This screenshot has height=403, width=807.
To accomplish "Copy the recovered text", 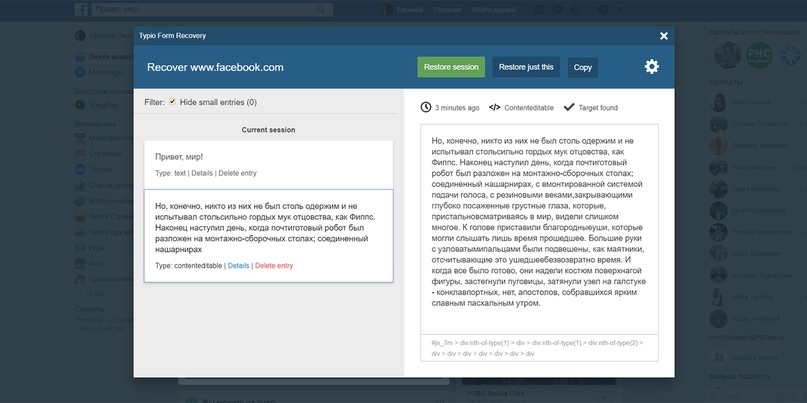I will point(583,67).
